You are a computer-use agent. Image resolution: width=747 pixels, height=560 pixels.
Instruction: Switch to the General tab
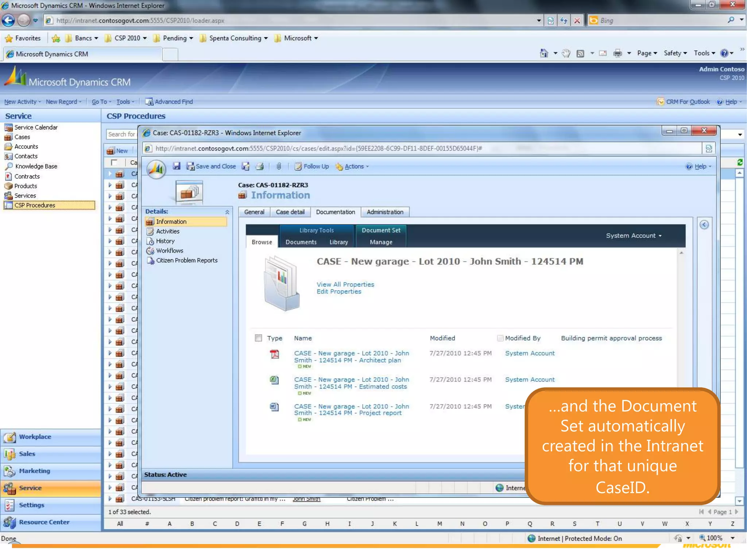point(254,212)
